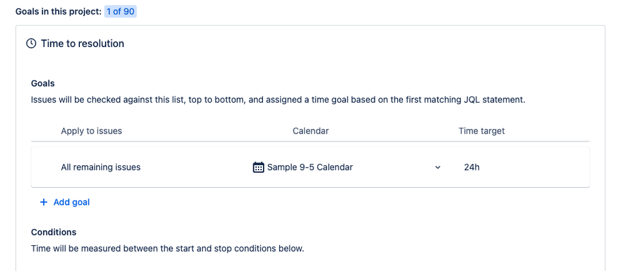Viewport: 644px width, 271px height.
Task: Click the calendar icon before Sample 9-5 Calendar
Action: point(259,167)
